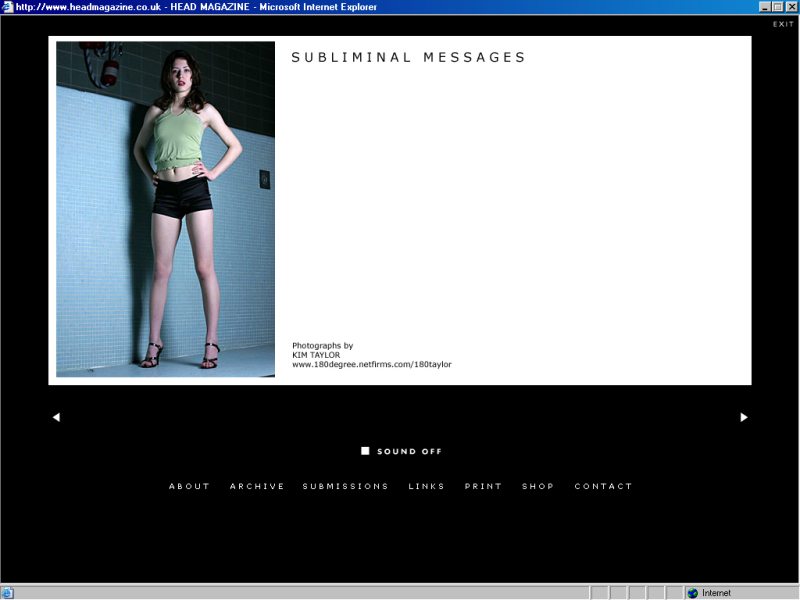Open the ABOUT page
Image resolution: width=800 pixels, height=600 pixels.
(x=189, y=486)
